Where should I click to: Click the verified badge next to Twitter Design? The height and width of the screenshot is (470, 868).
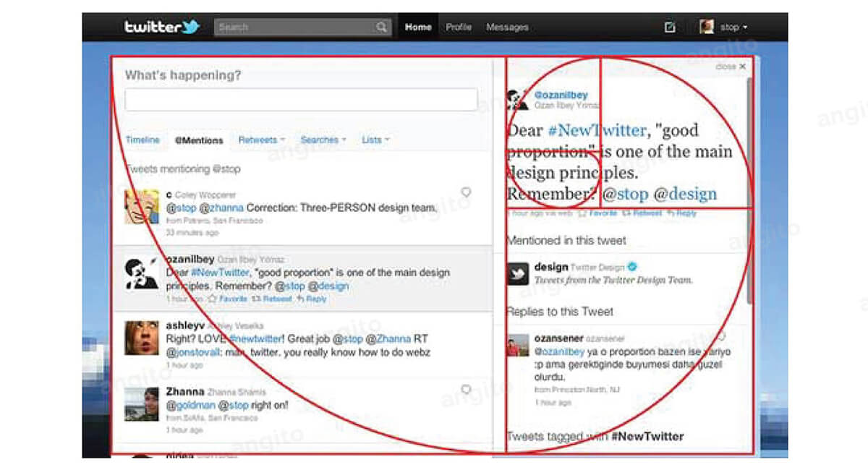tap(632, 267)
